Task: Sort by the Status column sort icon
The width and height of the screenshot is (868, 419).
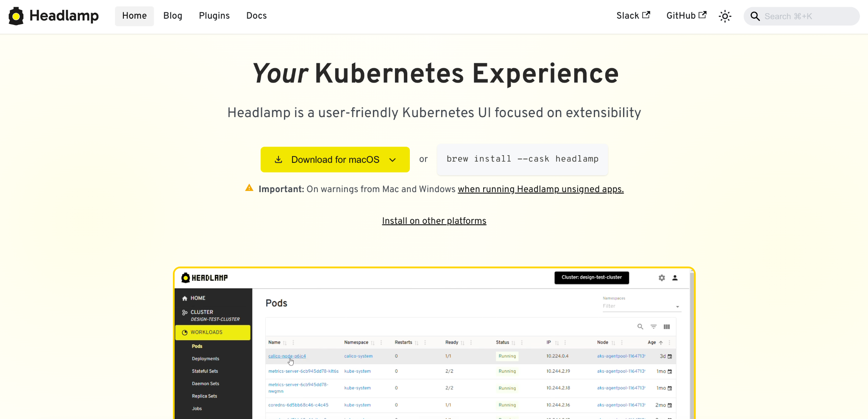Action: (514, 343)
